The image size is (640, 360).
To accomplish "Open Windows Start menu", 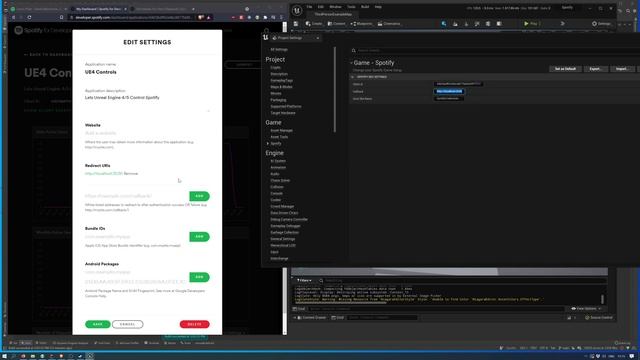I will pos(4,356).
